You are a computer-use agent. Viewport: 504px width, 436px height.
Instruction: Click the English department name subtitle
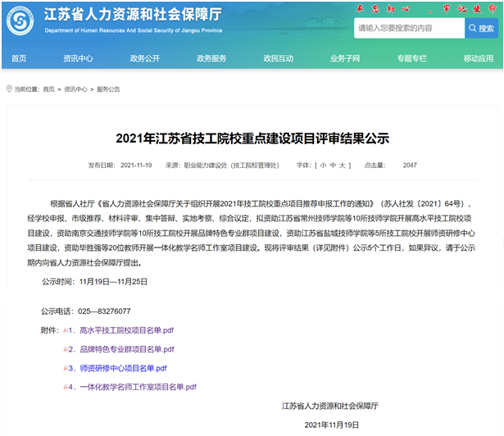tap(134, 30)
